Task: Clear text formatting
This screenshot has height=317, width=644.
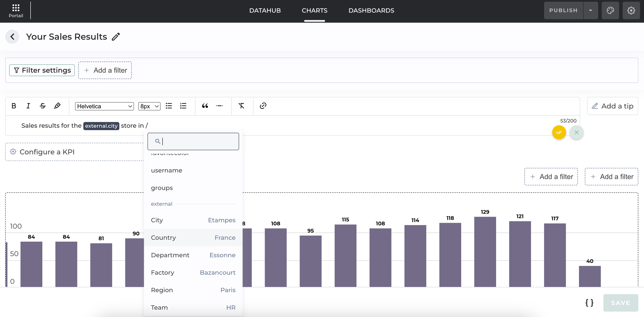Action: point(241,106)
